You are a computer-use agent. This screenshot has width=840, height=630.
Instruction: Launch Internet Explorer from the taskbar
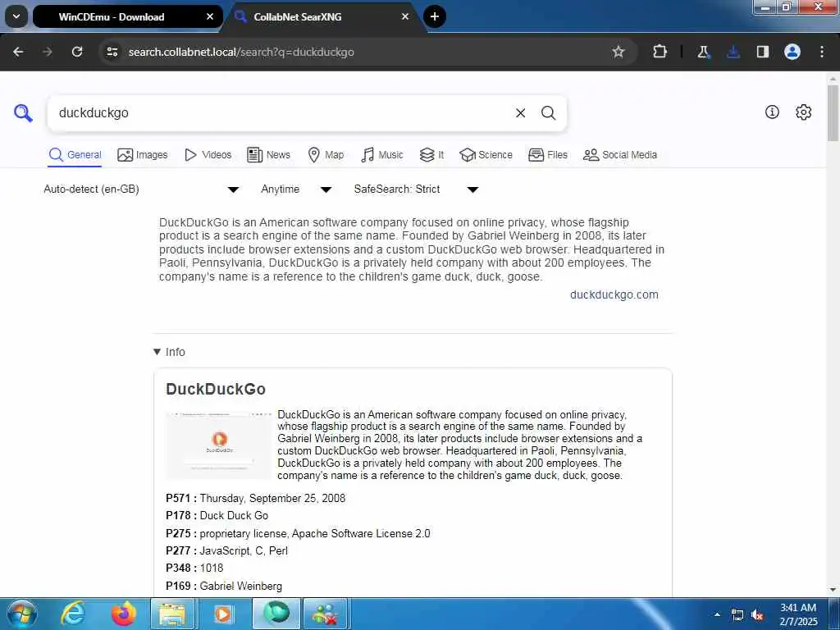(x=72, y=614)
